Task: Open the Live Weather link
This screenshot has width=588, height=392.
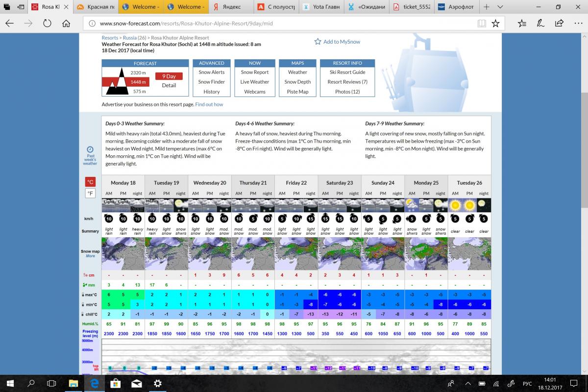Action: [255, 82]
